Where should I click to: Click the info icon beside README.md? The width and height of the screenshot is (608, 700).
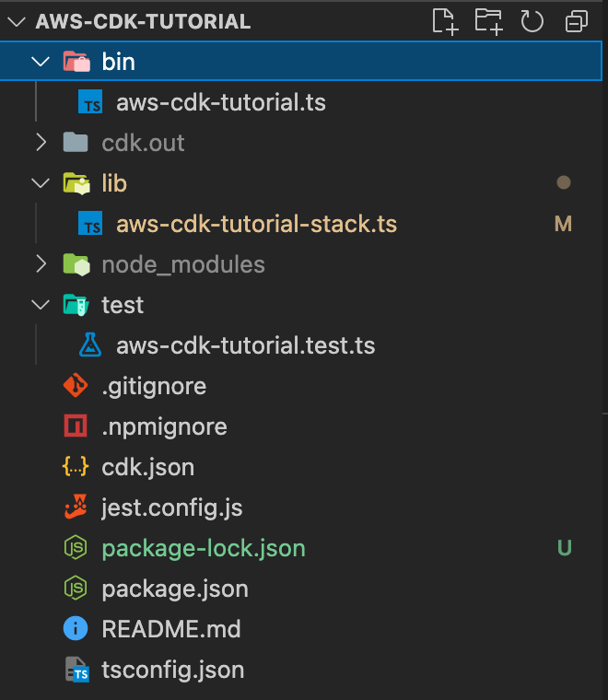point(76,629)
